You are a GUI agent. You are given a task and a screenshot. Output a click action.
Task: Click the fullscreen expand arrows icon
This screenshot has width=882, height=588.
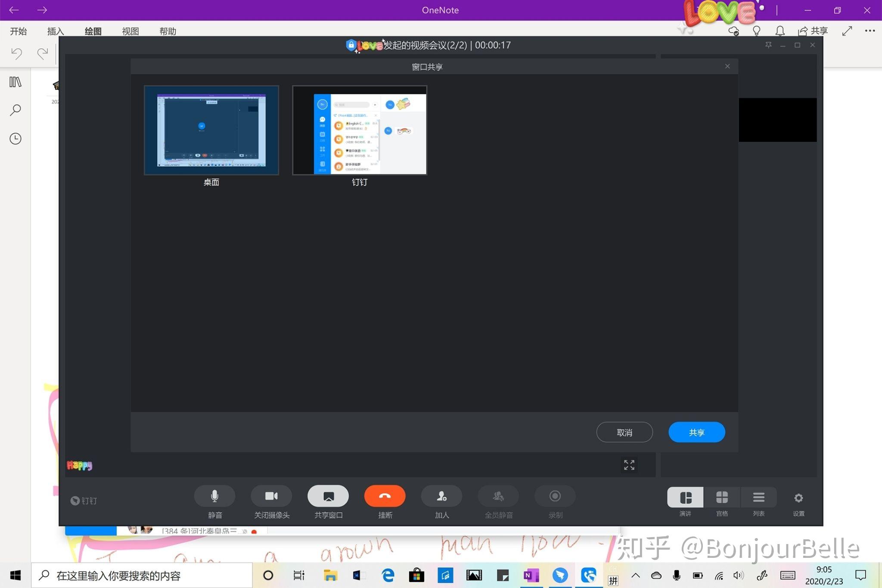click(629, 465)
